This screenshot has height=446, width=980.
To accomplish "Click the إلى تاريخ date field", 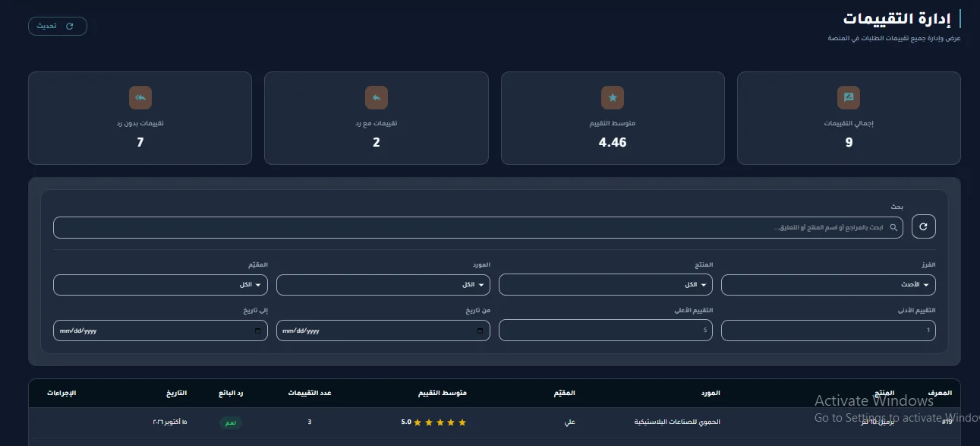I will coord(160,331).
